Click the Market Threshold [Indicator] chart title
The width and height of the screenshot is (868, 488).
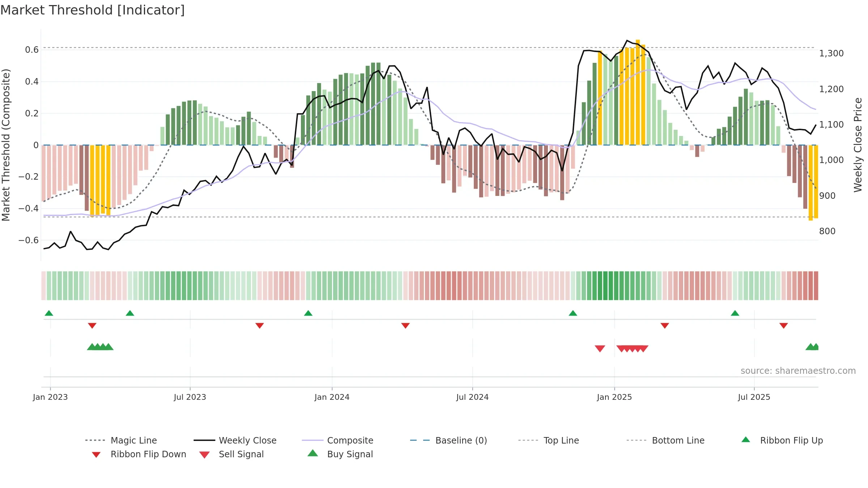pos(93,10)
